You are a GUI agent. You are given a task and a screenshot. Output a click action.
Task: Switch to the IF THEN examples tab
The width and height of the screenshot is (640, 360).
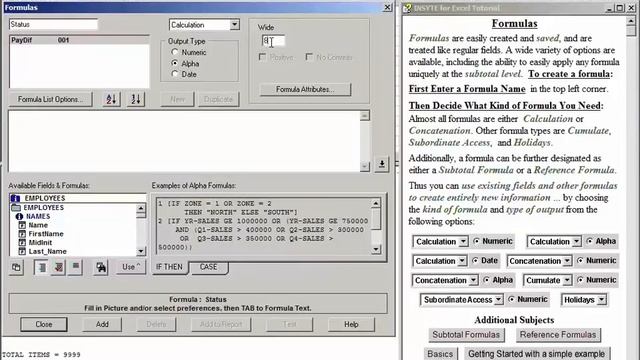(169, 267)
